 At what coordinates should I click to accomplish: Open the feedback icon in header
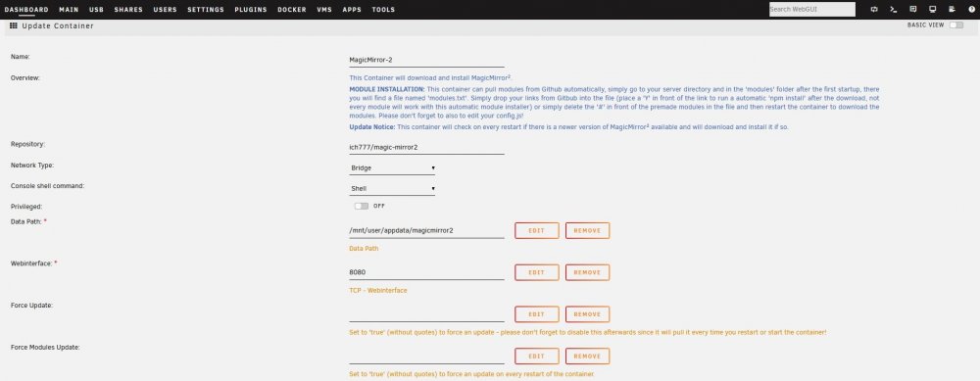coord(913,10)
